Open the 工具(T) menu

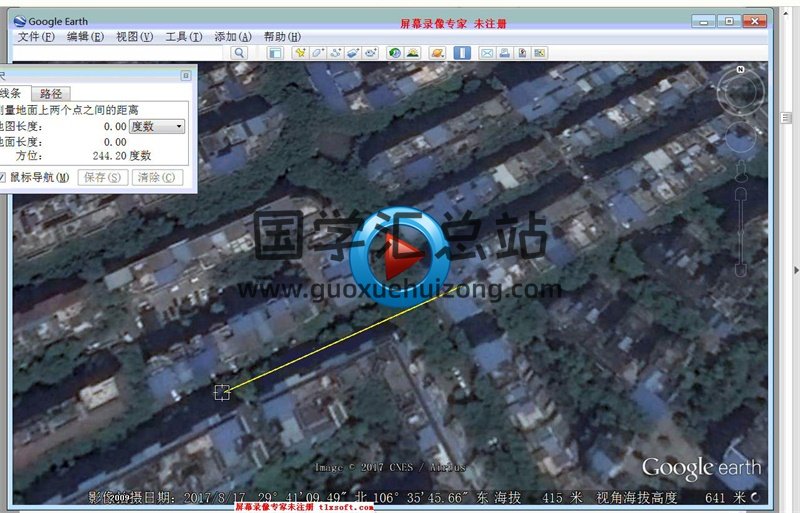(182, 37)
